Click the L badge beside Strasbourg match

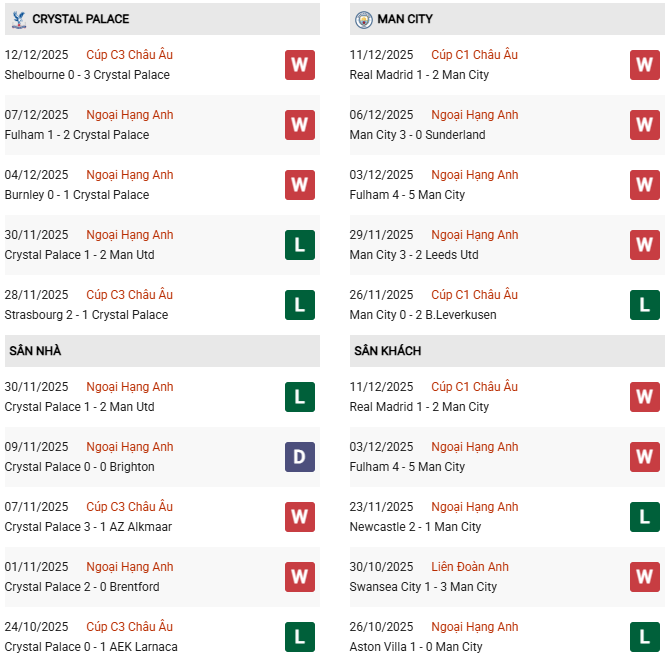coord(299,305)
